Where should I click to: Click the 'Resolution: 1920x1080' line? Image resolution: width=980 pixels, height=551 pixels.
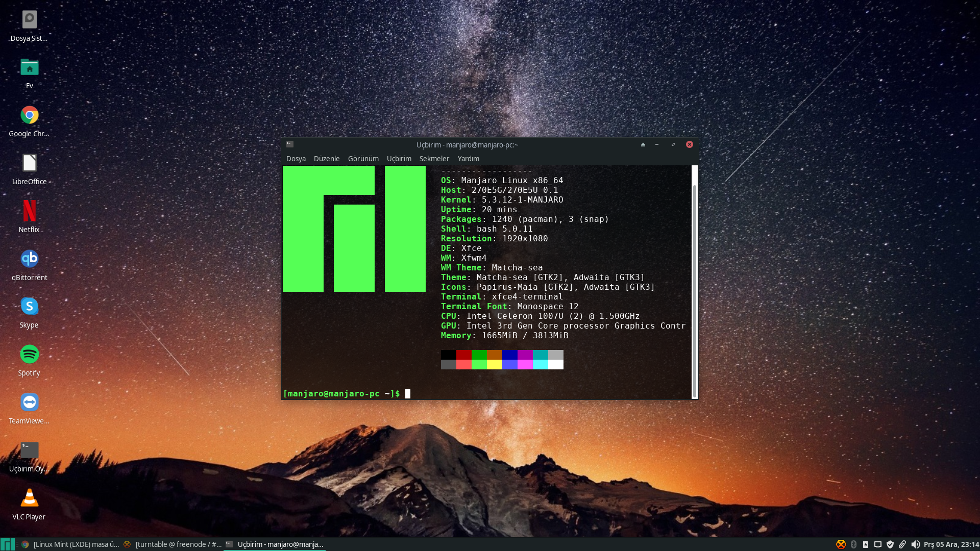495,238
